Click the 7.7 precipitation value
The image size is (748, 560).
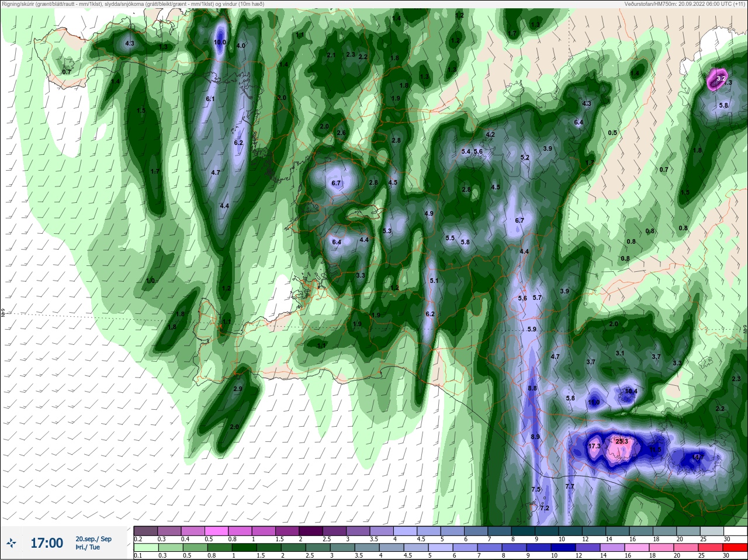570,486
